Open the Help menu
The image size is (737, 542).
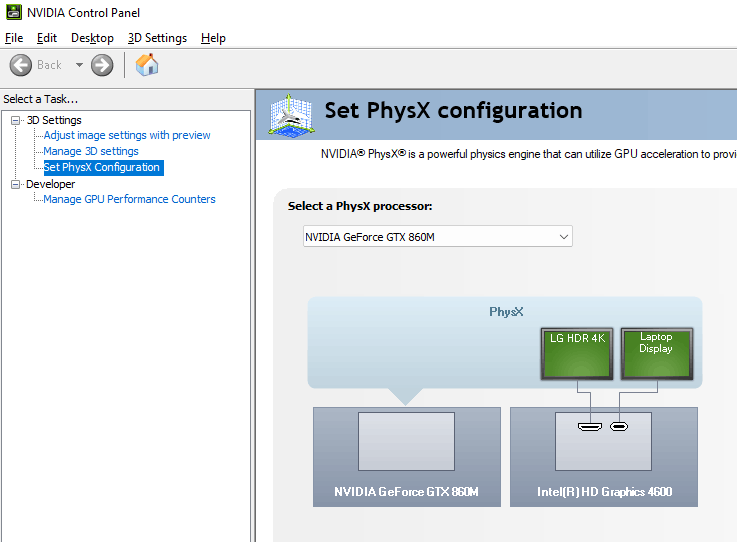pos(213,38)
